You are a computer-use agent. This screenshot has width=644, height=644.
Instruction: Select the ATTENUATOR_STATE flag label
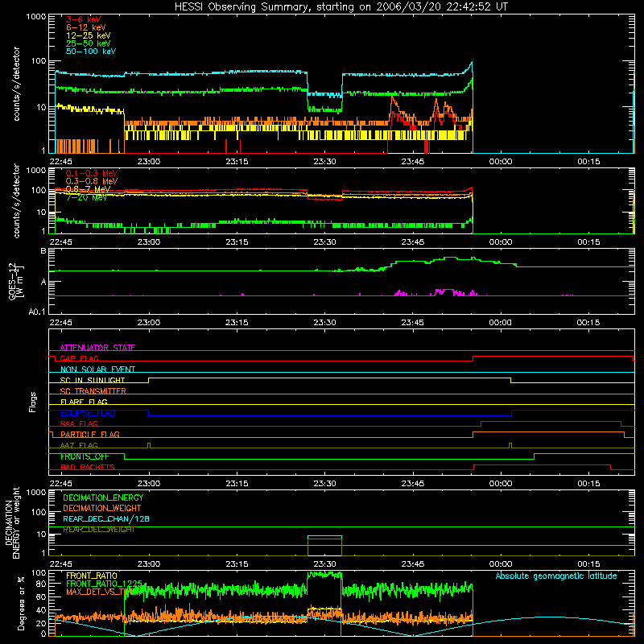point(97,348)
